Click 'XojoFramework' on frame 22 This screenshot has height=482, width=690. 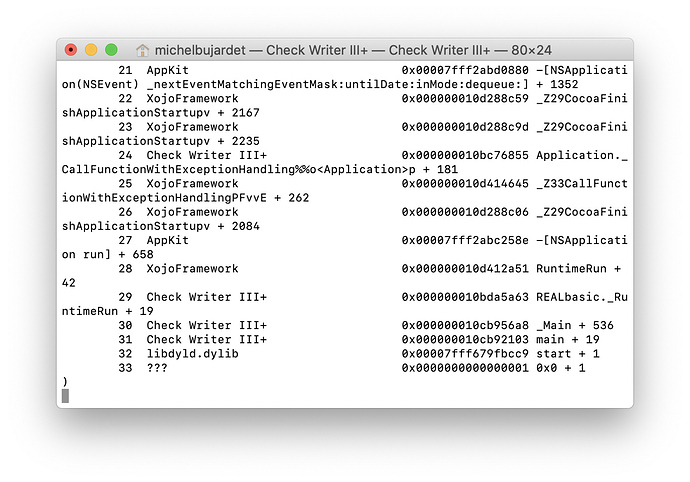pyautogui.click(x=192, y=98)
